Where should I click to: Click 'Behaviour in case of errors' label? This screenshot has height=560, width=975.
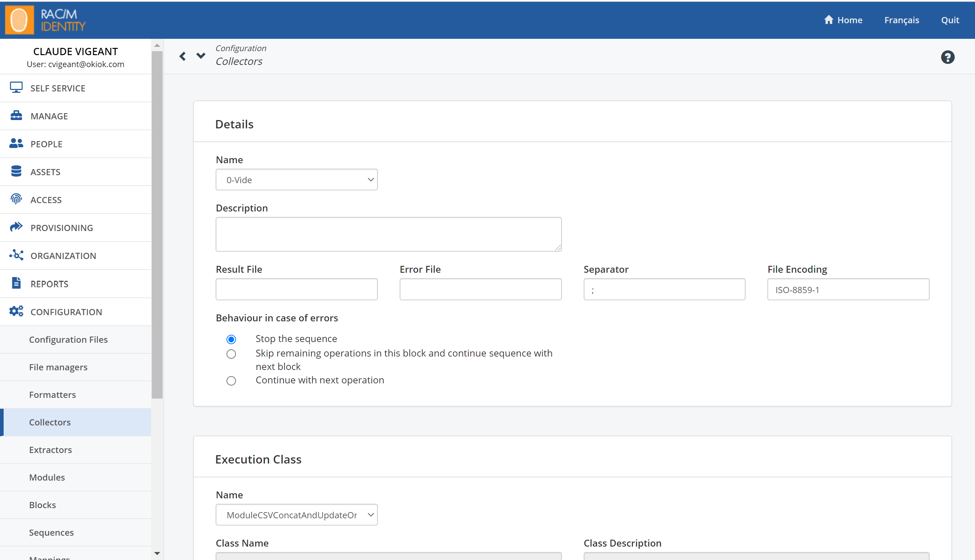coord(277,318)
